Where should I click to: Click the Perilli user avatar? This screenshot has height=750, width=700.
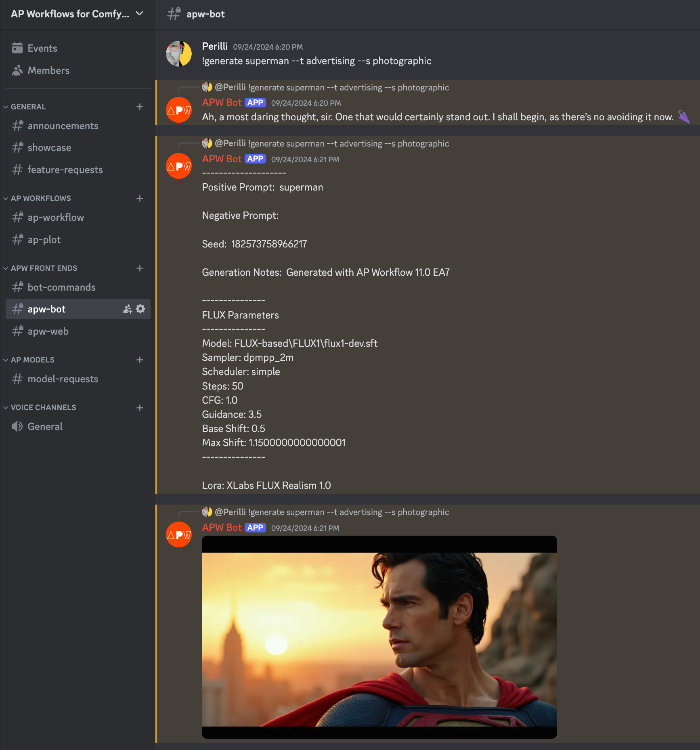(x=179, y=53)
